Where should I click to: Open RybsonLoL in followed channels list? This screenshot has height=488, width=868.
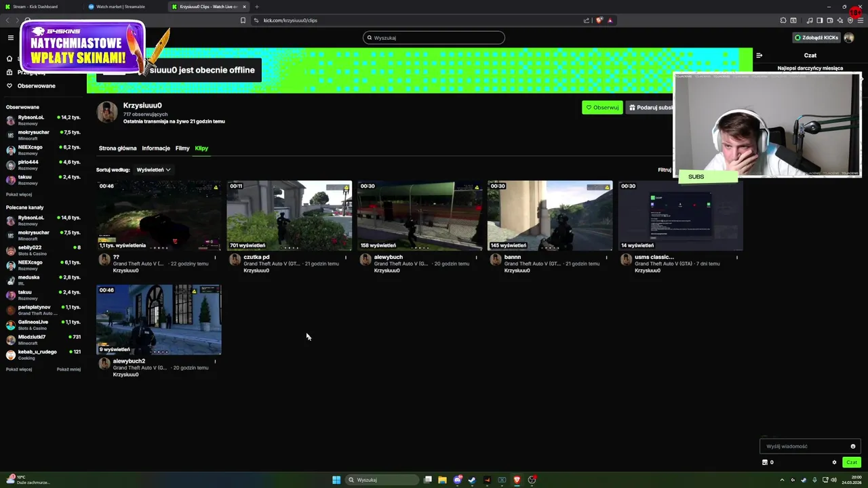(x=43, y=120)
